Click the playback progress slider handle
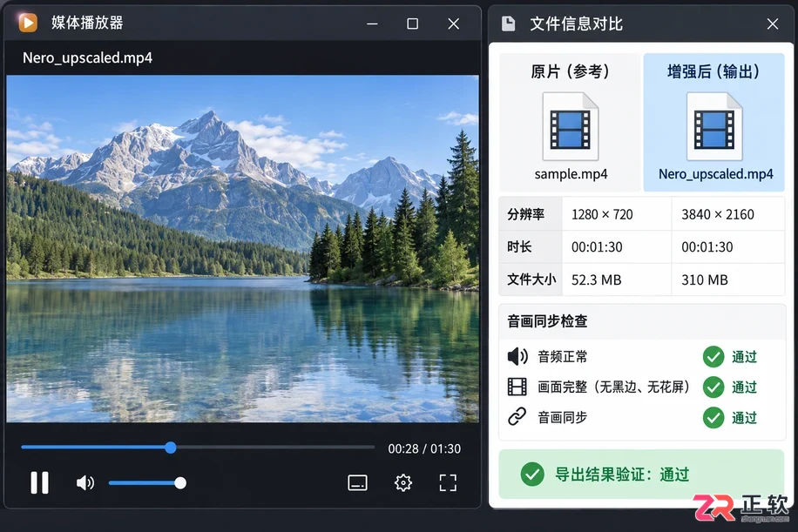Viewport: 798px width, 532px height. pyautogui.click(x=171, y=448)
